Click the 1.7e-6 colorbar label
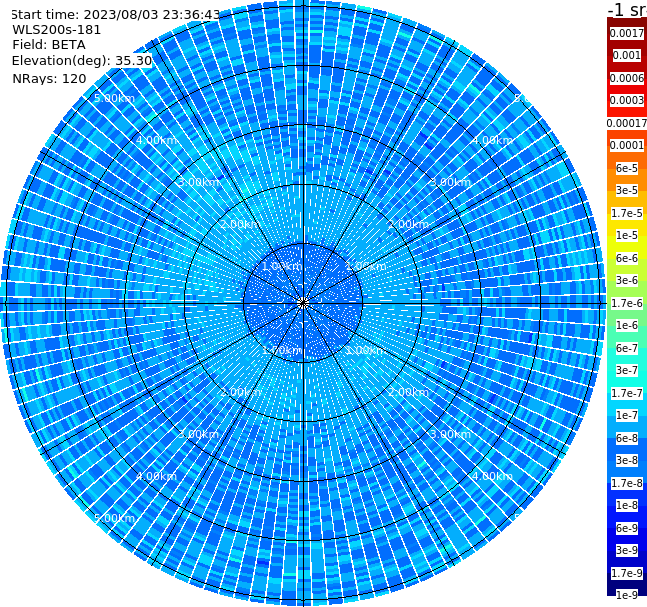The image size is (647, 607). 627,303
